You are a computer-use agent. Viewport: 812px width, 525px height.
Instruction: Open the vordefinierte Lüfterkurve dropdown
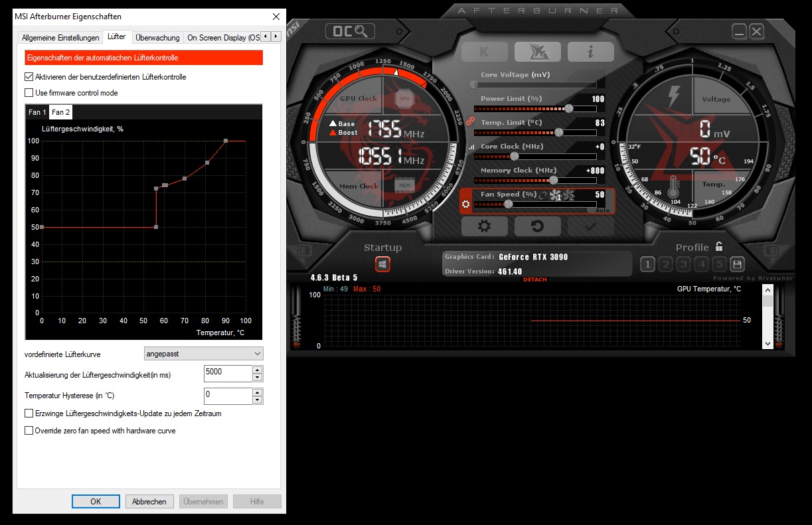point(204,354)
